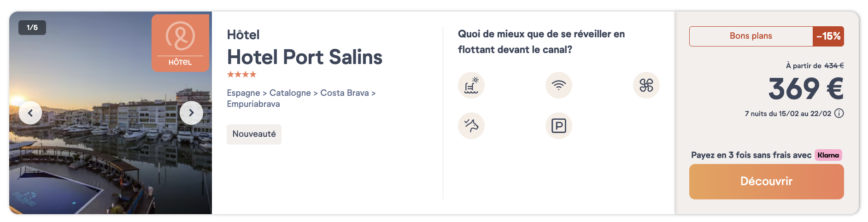Advance to the next hotel photo
The width and height of the screenshot is (868, 222).
191,113
